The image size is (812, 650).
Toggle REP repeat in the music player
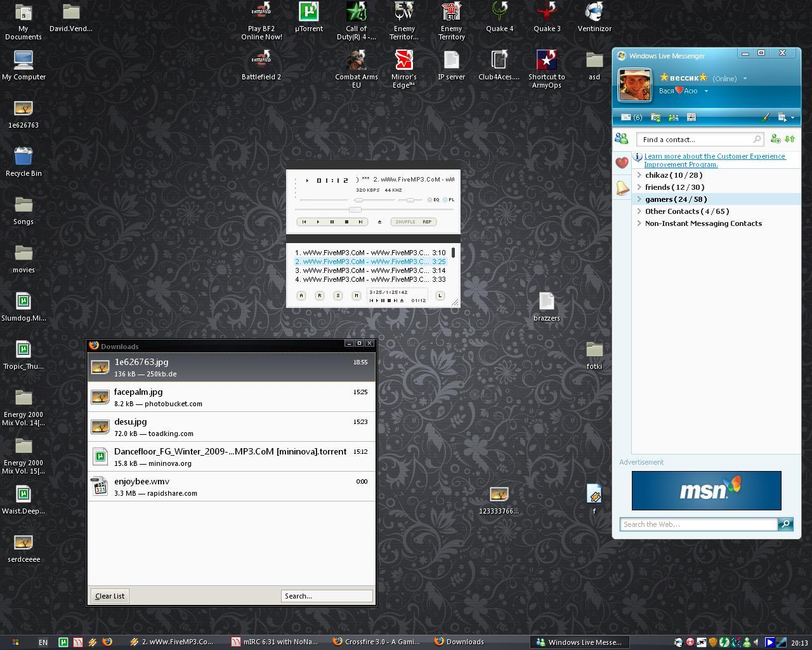coord(427,222)
